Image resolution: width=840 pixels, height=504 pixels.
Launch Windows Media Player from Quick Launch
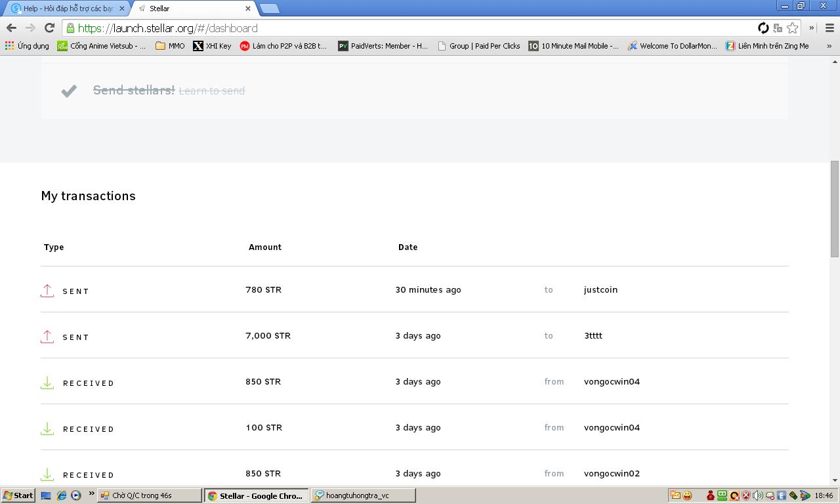pyautogui.click(x=76, y=495)
